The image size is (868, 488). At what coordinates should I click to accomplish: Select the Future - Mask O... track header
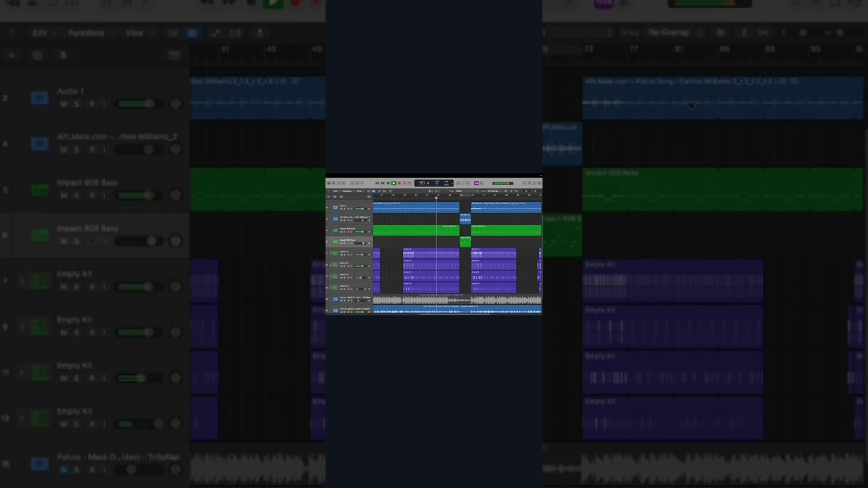(349, 299)
